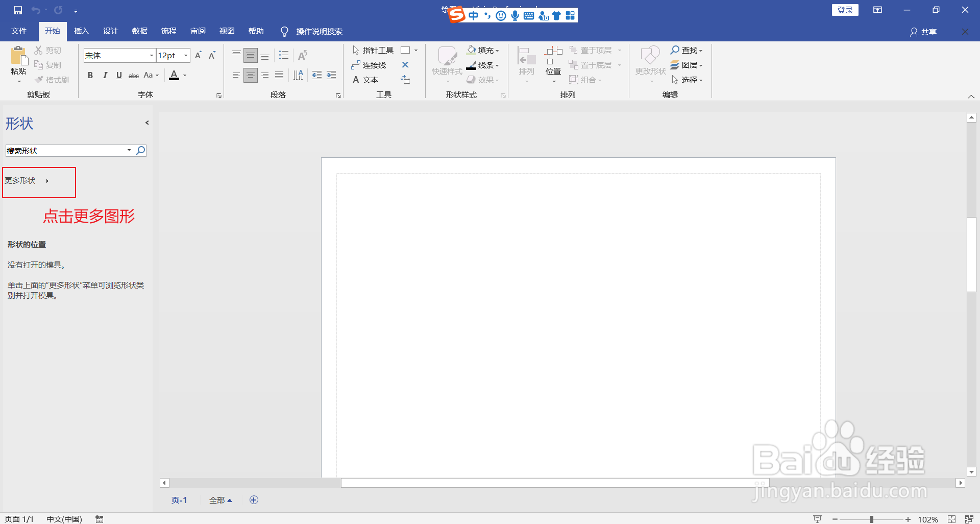Click the Paste clipboard icon
This screenshot has width=980, height=524.
[19, 56]
